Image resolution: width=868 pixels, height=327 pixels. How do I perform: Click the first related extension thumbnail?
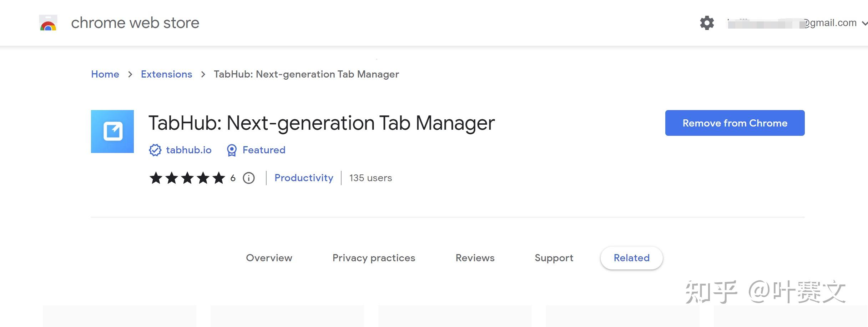pos(120,316)
